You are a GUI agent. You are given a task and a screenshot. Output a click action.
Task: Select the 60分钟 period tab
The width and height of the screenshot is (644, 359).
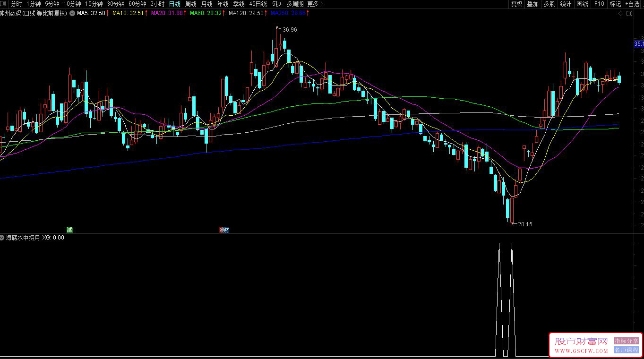pos(137,4)
